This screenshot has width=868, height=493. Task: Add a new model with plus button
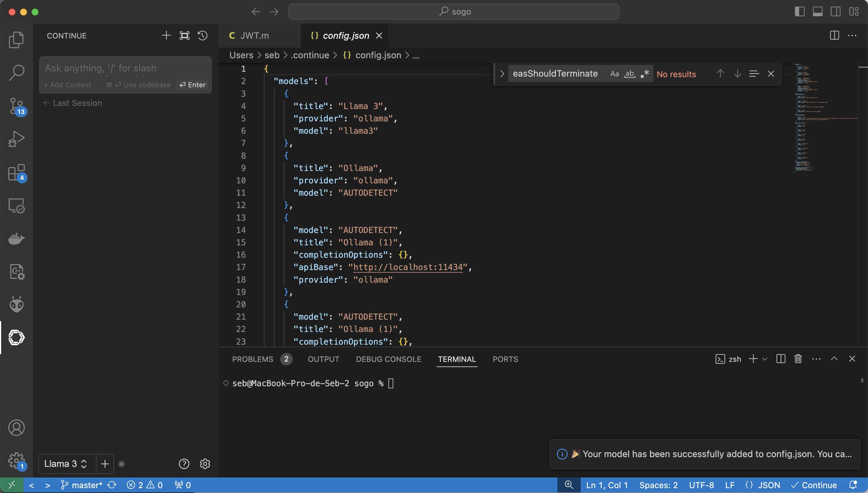click(x=105, y=463)
